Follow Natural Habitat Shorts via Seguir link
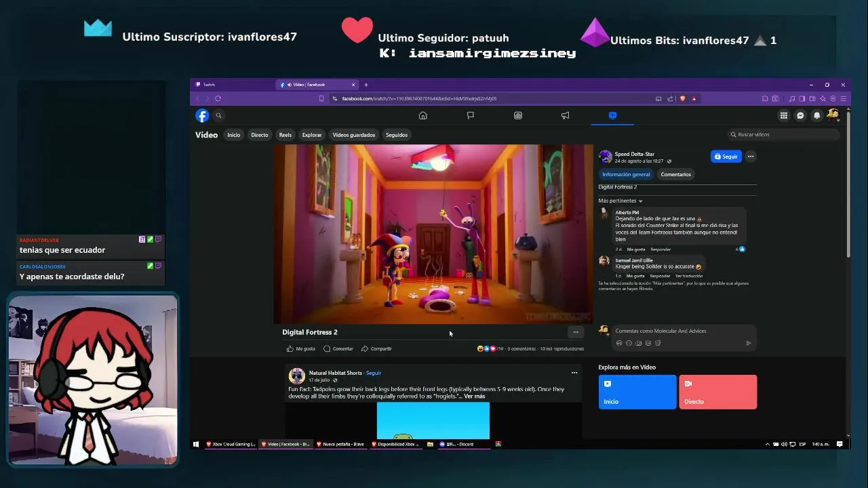Image resolution: width=868 pixels, height=488 pixels. (374, 373)
